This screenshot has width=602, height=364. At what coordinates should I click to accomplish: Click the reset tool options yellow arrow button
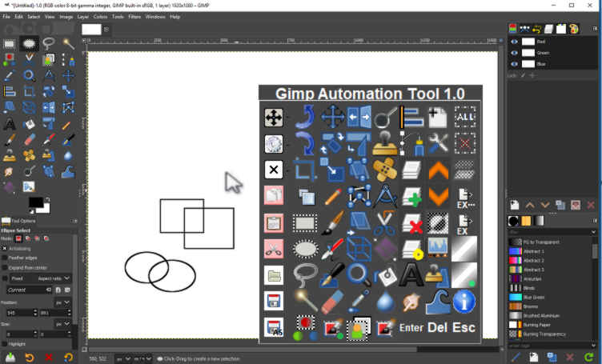[x=68, y=358]
